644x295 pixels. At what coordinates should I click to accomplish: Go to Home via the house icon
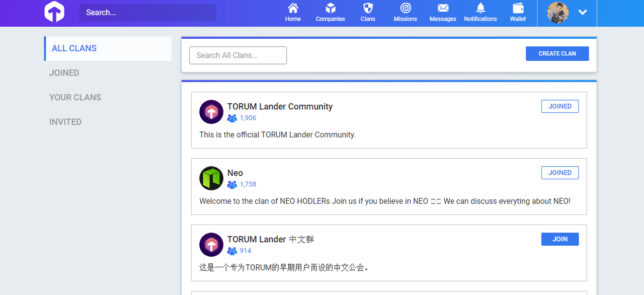293,8
